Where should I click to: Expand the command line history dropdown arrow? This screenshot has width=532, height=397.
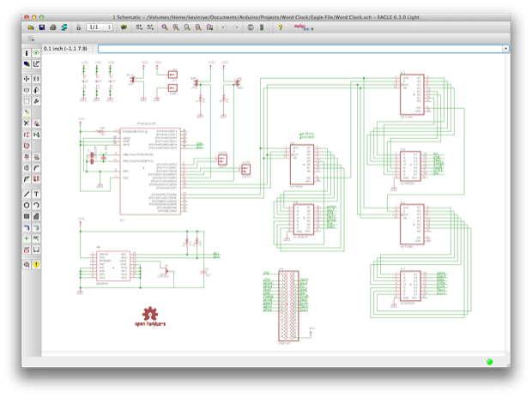tap(505, 49)
